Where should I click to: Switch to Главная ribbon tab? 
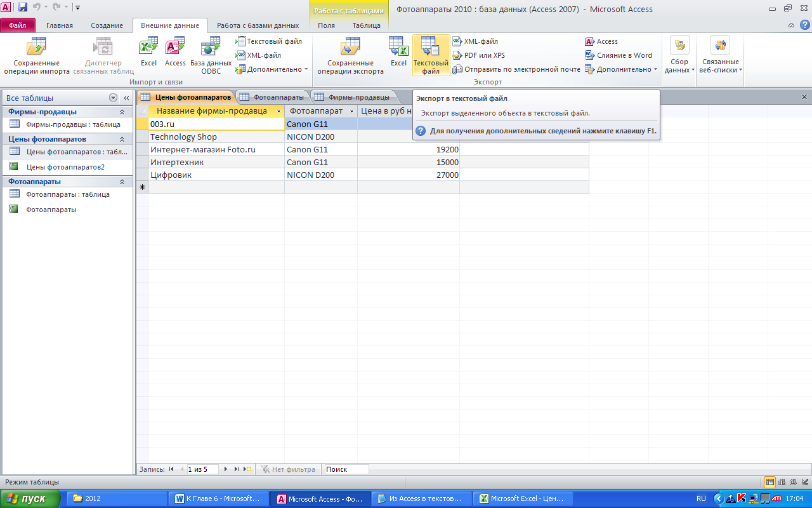60,25
